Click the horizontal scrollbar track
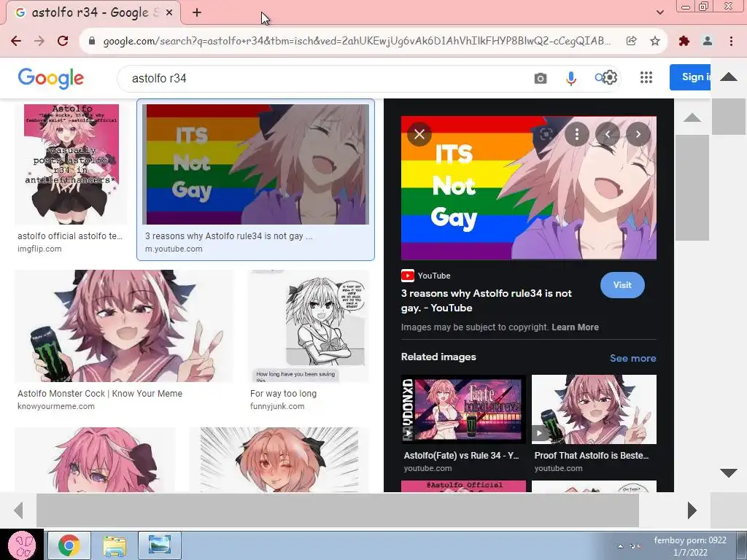The height and width of the screenshot is (560, 747). 337,510
